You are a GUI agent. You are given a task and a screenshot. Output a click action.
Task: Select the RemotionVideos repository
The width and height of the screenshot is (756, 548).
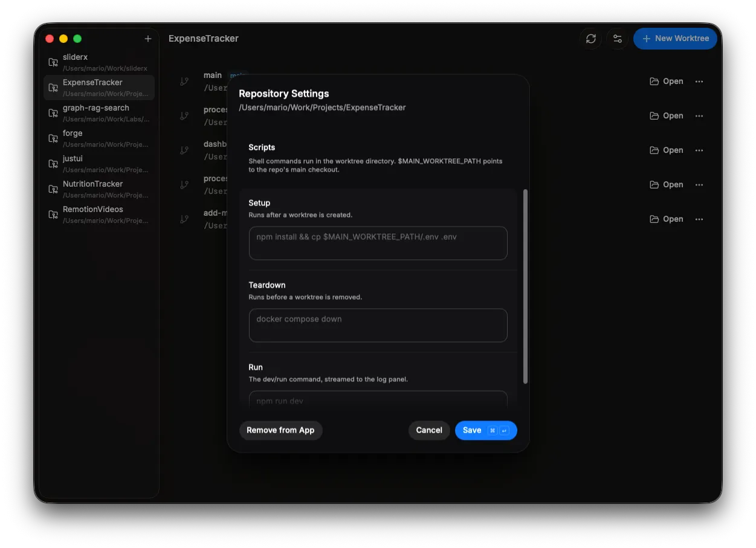pos(99,214)
